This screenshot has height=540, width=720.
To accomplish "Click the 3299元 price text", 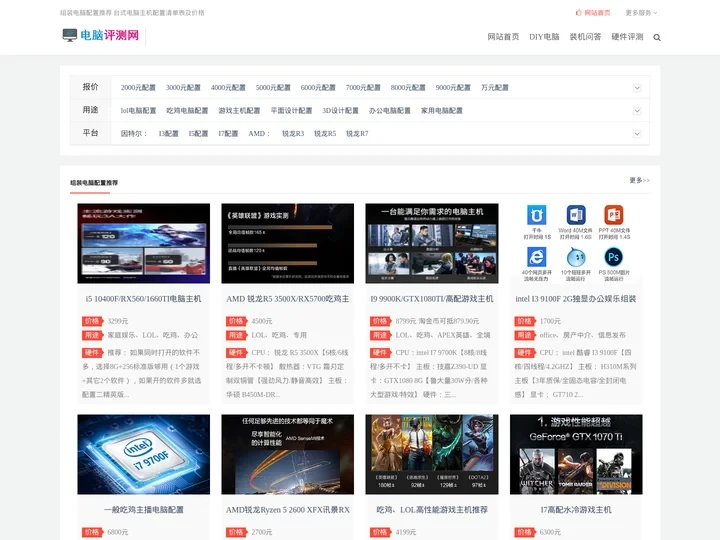I will (118, 321).
